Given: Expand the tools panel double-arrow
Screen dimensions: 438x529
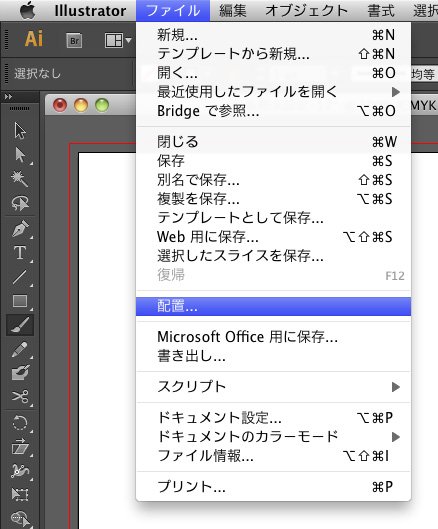Looking at the screenshot, I should [x=8, y=96].
